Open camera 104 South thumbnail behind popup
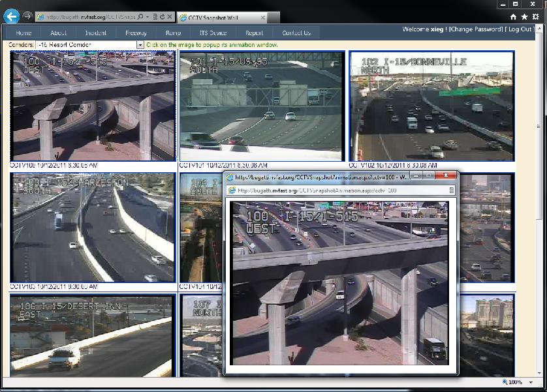The width and height of the screenshot is (547, 392). tap(201, 228)
